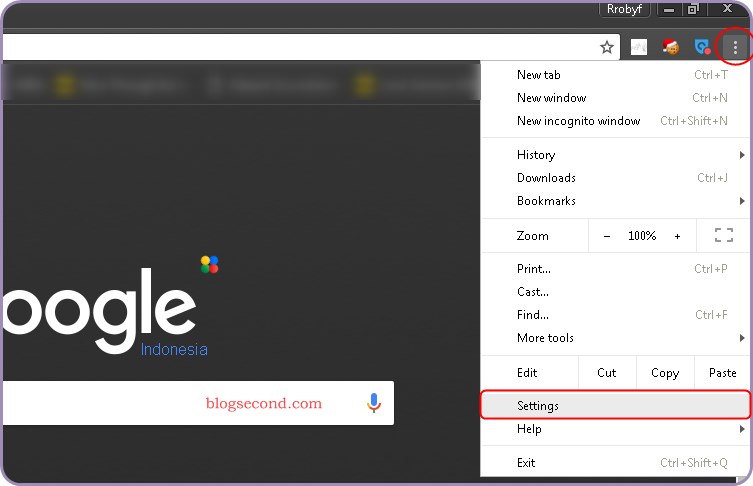Select New window menu entry
This screenshot has height=486, width=753.
pos(615,98)
